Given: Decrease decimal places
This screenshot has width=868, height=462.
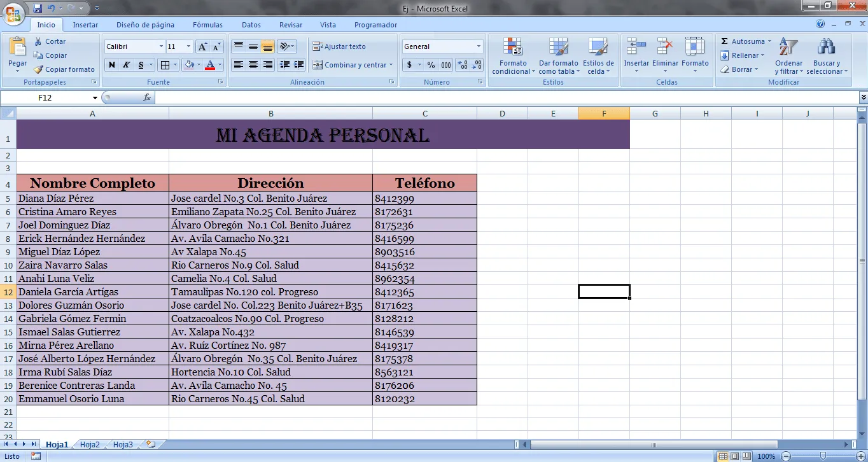Looking at the screenshot, I should tap(477, 65).
